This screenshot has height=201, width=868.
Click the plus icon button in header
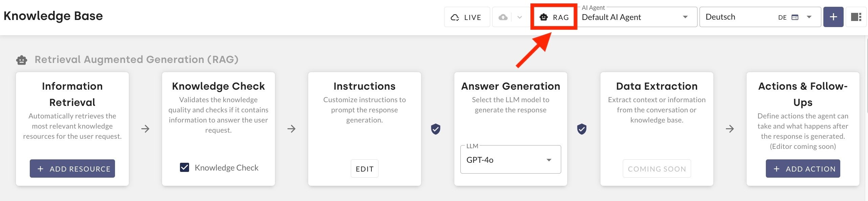(x=833, y=17)
